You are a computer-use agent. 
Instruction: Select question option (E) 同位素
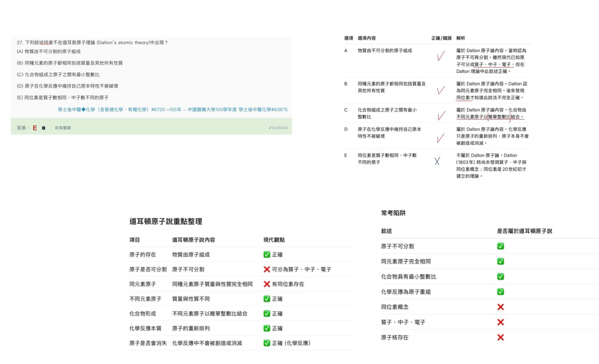click(x=63, y=98)
